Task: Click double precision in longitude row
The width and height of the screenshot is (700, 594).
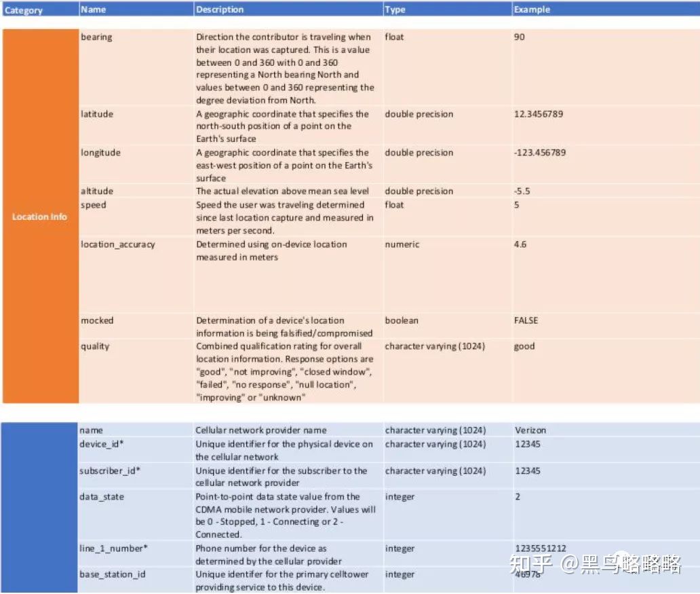Action: pos(419,153)
